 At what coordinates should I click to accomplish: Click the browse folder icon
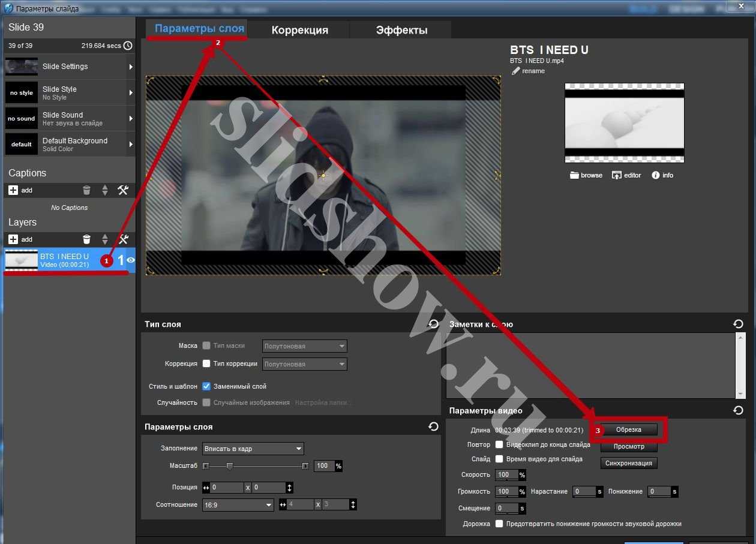click(574, 175)
